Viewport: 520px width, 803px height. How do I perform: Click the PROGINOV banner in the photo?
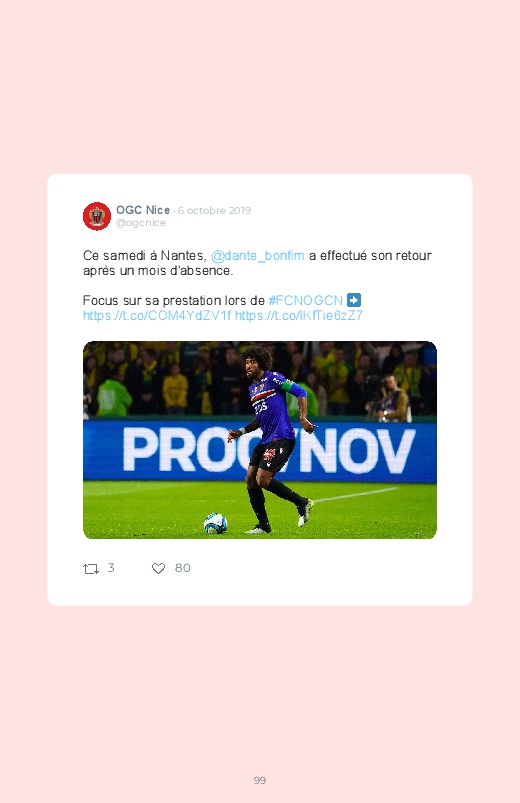tap(260, 451)
